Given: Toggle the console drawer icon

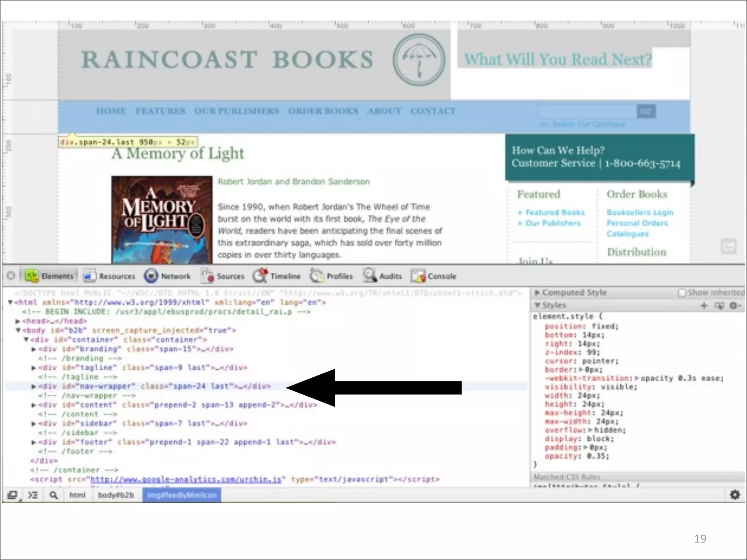Looking at the screenshot, I should tap(33, 495).
